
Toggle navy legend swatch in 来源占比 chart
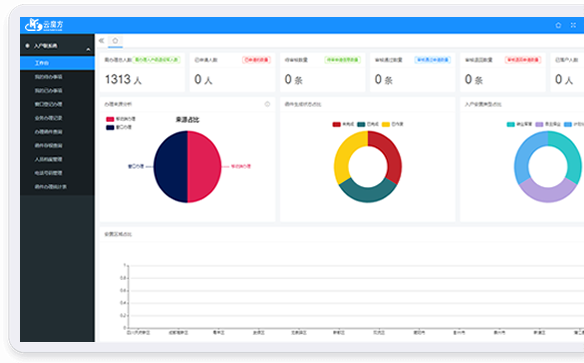[x=110, y=127]
